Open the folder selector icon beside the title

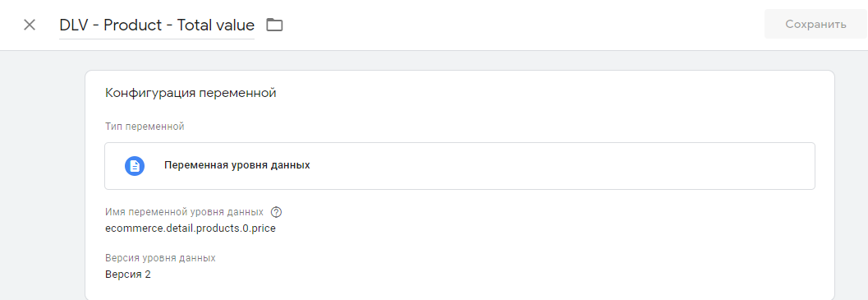274,25
